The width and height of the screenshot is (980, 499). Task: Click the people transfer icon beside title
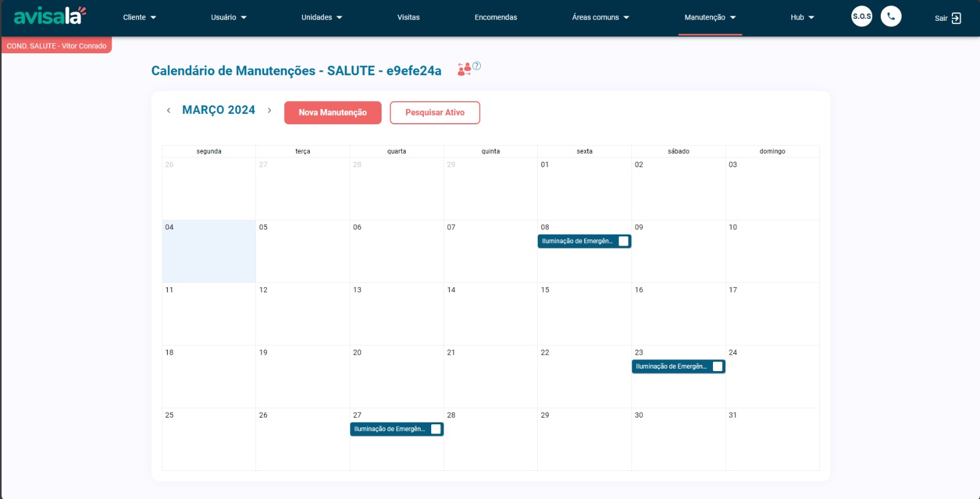click(x=464, y=69)
